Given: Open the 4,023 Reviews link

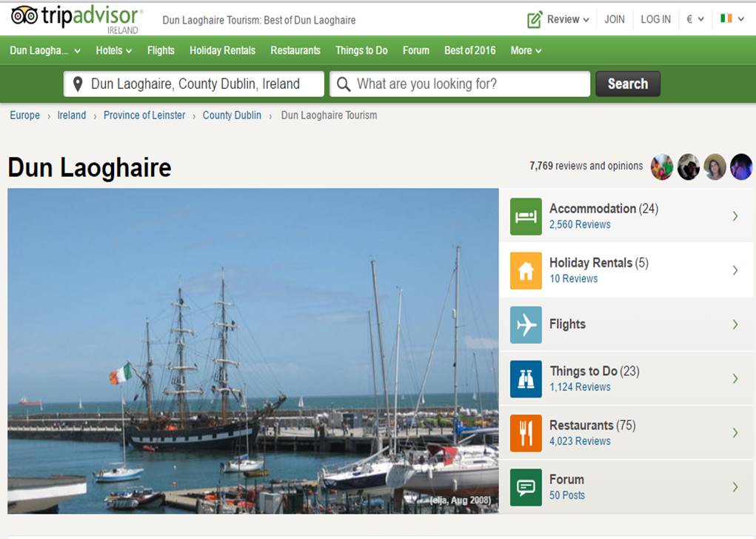Looking at the screenshot, I should tap(580, 441).
